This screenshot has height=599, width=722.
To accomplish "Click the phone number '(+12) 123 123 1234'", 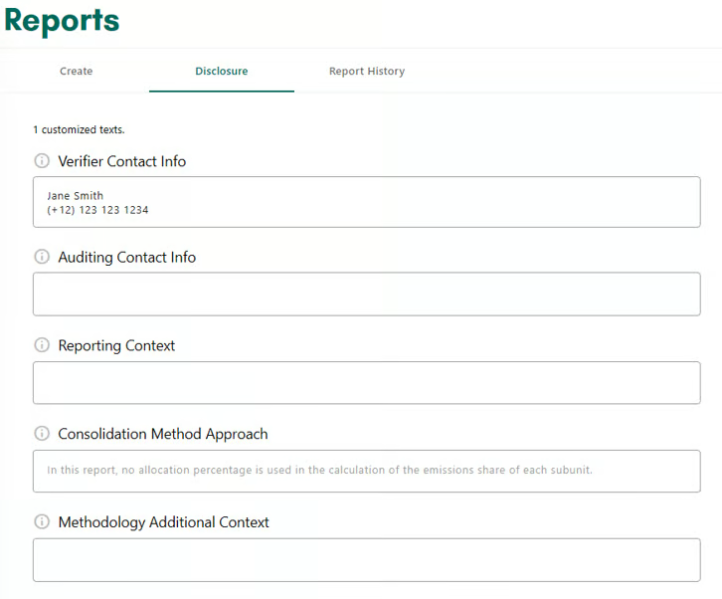I will pos(98,210).
